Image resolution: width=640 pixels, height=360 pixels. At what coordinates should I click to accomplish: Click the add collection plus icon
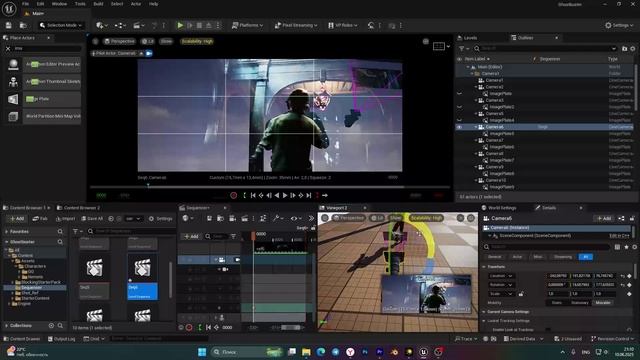pos(51,326)
